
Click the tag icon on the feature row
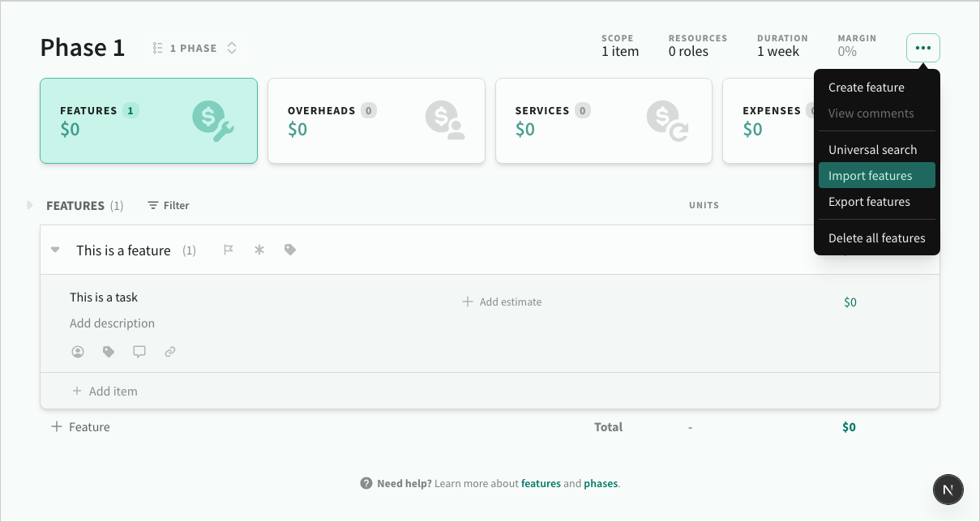pos(290,250)
